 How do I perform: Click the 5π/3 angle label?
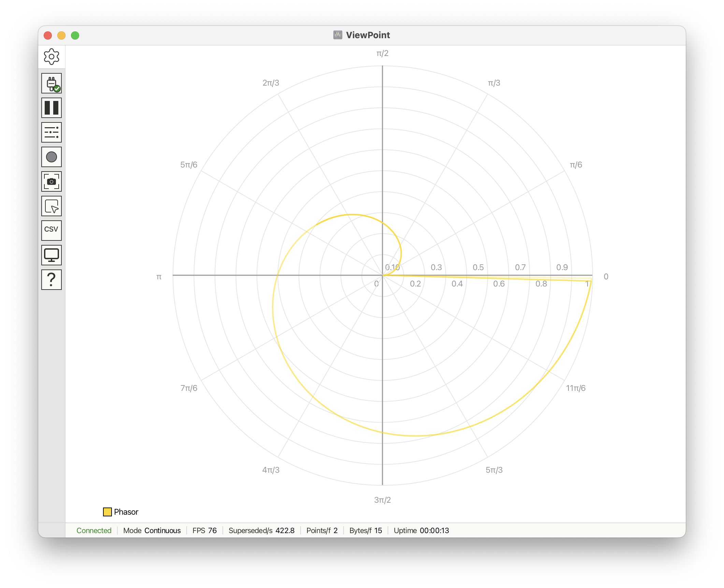pyautogui.click(x=494, y=470)
